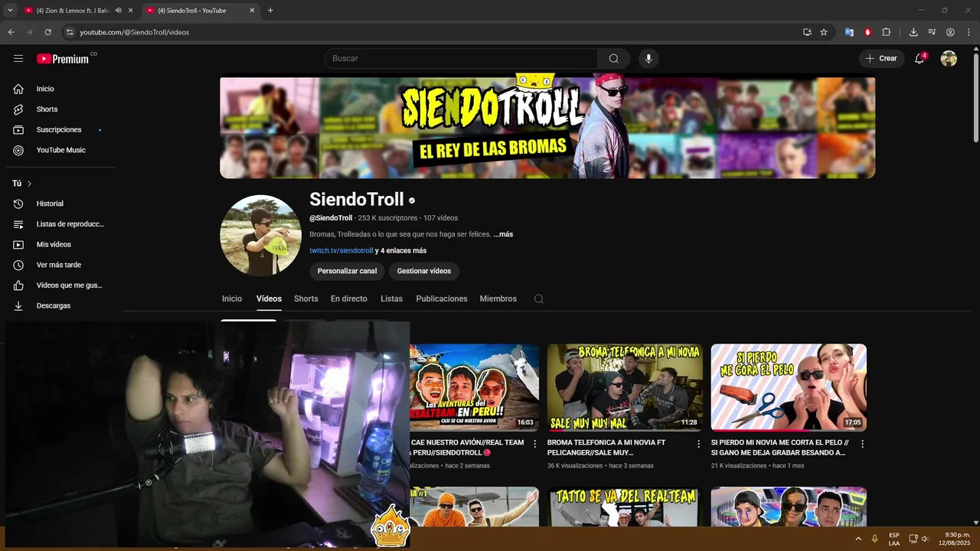The height and width of the screenshot is (551, 980).
Task: Click the channel profile picture
Action: coord(260,235)
